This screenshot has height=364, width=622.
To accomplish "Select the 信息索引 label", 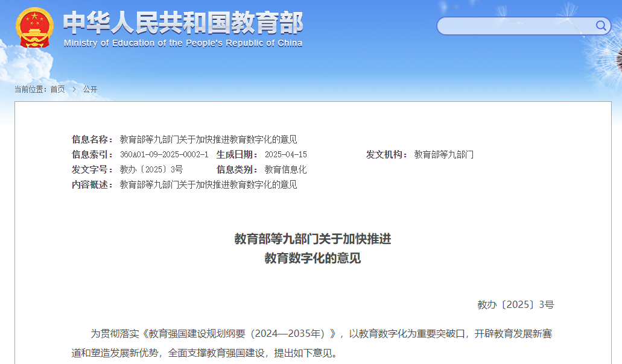I will (x=92, y=154).
